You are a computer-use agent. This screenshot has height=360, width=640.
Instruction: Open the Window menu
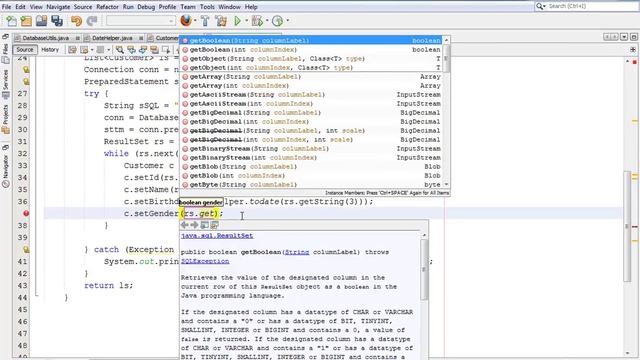[229, 7]
